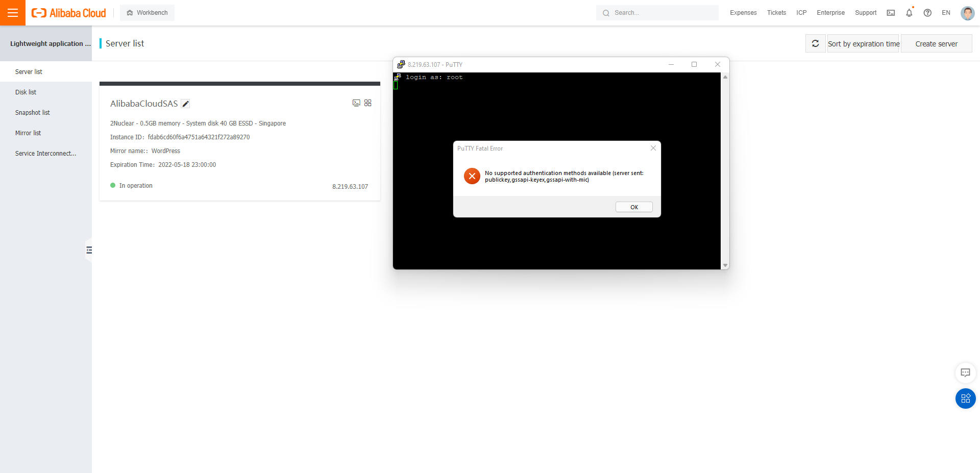The image size is (980, 473).
Task: Open Mirror list in sidebar
Action: (46, 133)
